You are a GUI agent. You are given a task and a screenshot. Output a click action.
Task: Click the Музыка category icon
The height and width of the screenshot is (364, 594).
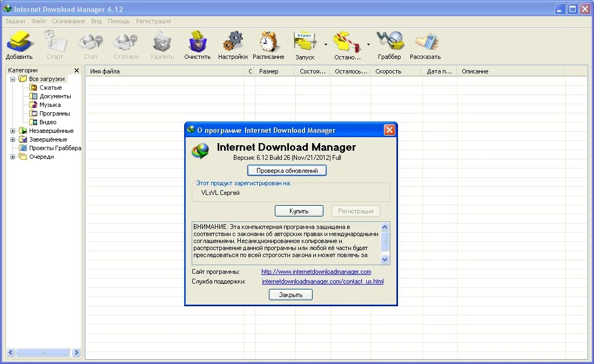(x=33, y=105)
